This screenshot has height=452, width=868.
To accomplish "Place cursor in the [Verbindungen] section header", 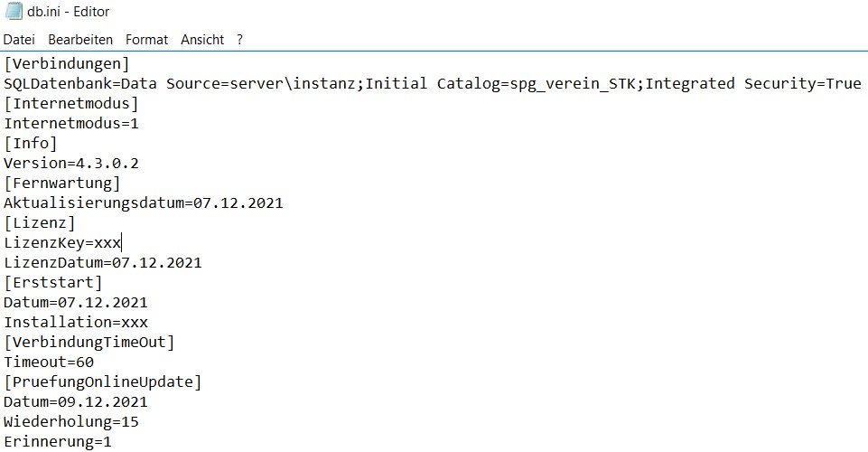I will [67, 64].
